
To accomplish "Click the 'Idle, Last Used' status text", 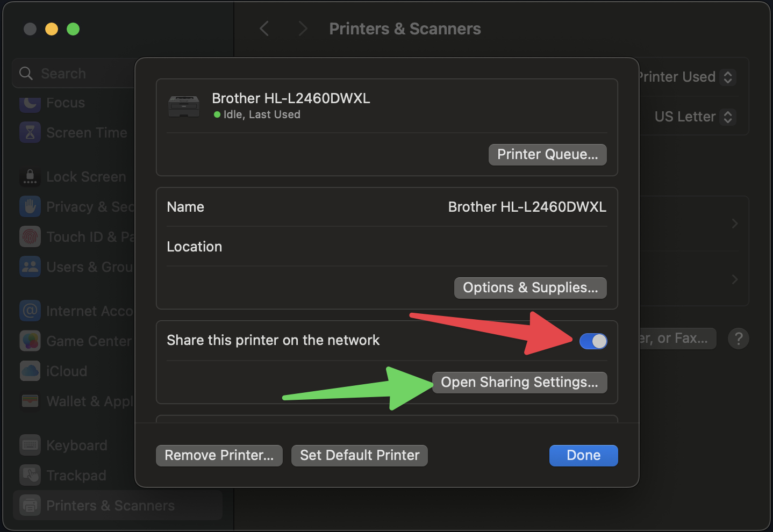I will 262,114.
